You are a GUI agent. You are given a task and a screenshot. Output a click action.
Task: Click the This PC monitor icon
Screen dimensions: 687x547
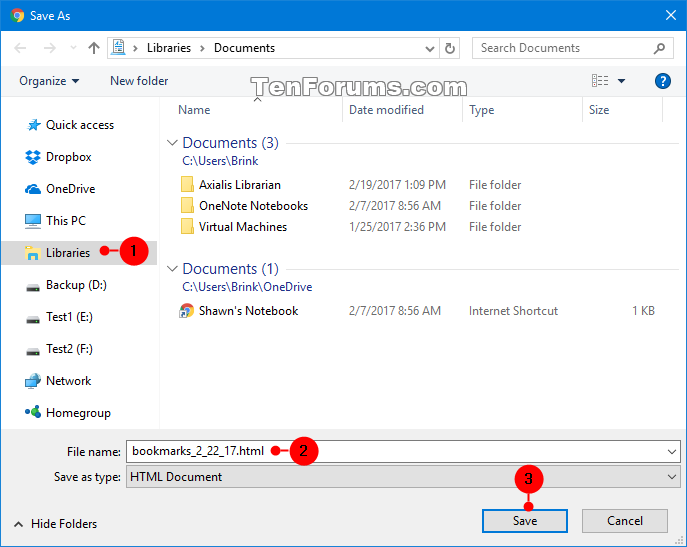(x=33, y=221)
